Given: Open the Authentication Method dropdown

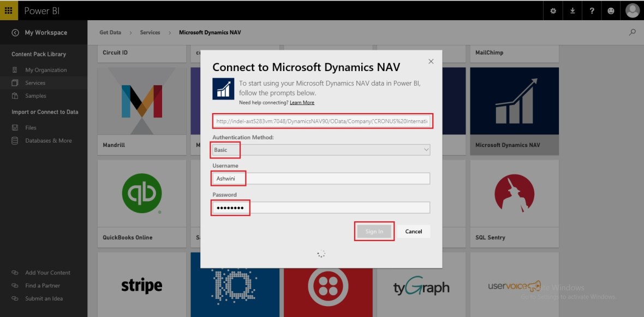Looking at the screenshot, I should 321,150.
